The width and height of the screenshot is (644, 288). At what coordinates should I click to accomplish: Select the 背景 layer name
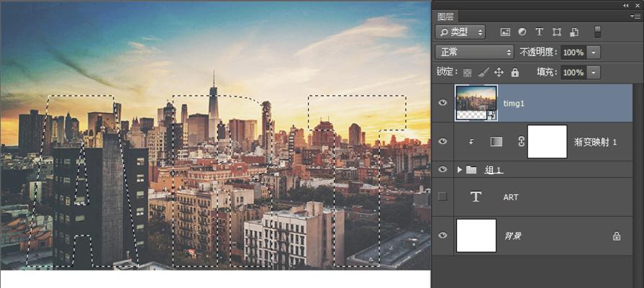(x=513, y=236)
